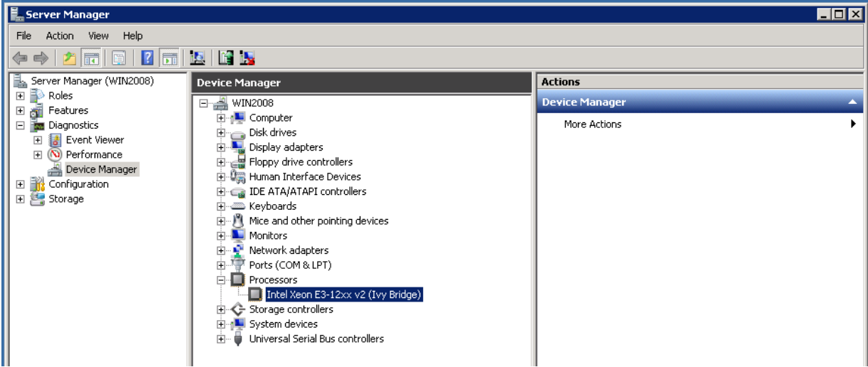Click Scan for hardware changes icon
The height and width of the screenshot is (367, 868).
[198, 57]
